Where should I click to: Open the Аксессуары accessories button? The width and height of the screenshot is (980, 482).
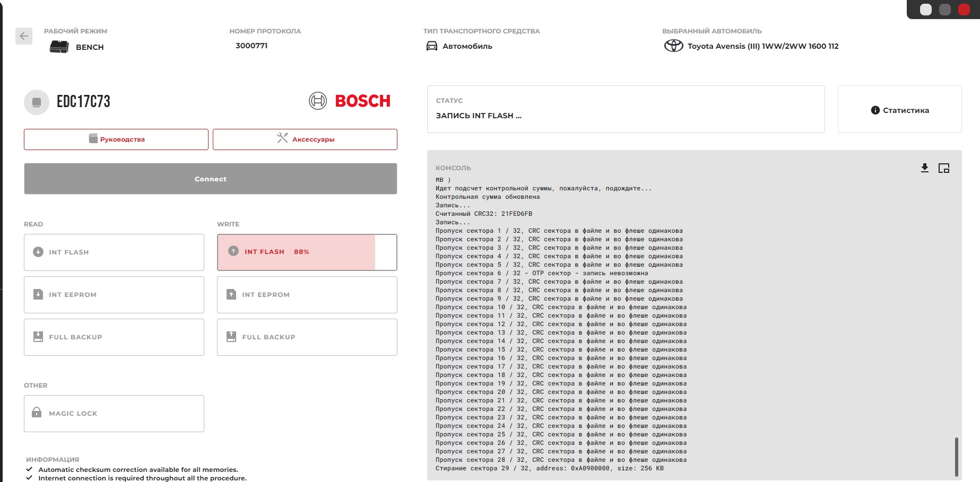click(x=305, y=139)
